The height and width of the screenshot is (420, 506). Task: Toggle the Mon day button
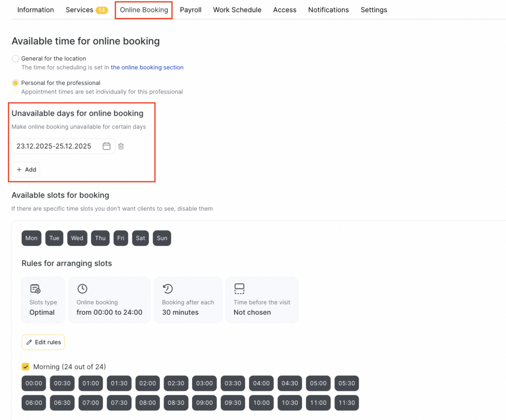[x=32, y=238]
